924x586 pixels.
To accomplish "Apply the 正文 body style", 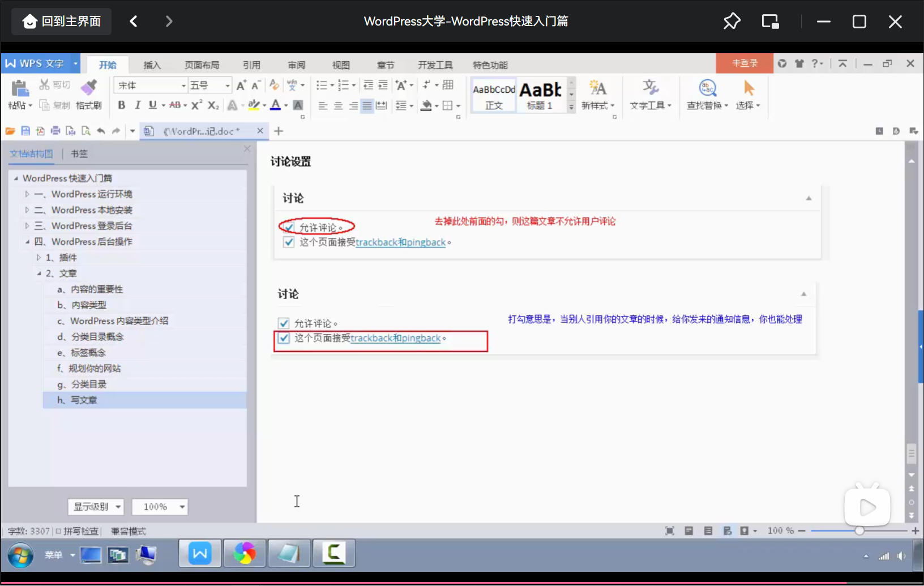I will point(494,96).
